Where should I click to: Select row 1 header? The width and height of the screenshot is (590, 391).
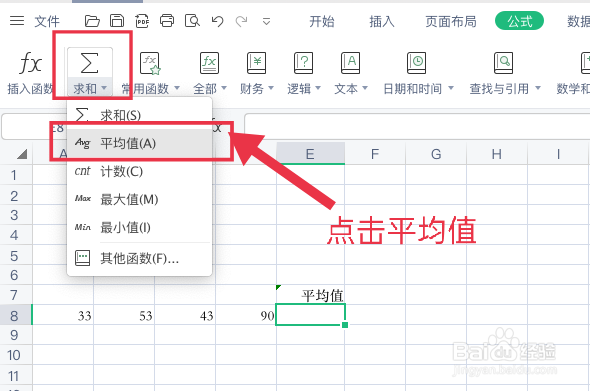pos(15,175)
